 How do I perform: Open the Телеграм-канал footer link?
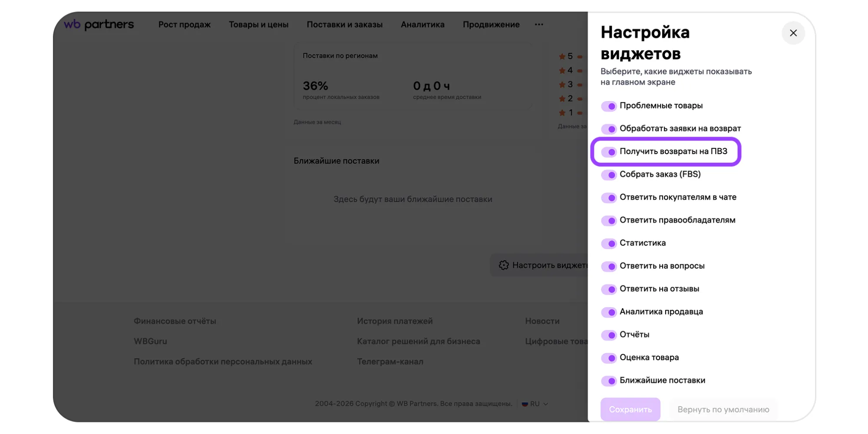pyautogui.click(x=390, y=362)
